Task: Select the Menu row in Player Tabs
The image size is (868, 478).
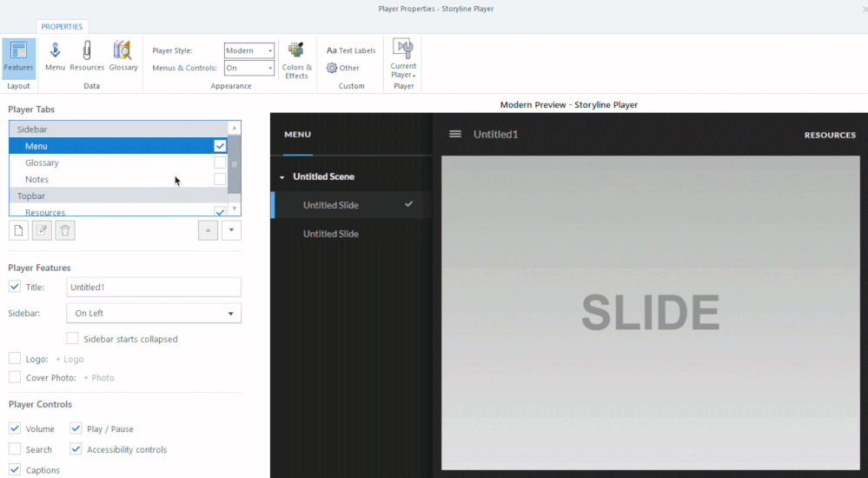Action: [118, 146]
